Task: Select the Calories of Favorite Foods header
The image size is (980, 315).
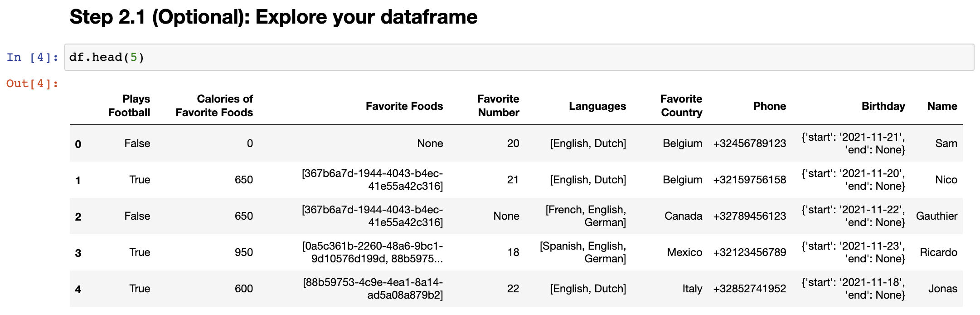Action: point(214,106)
